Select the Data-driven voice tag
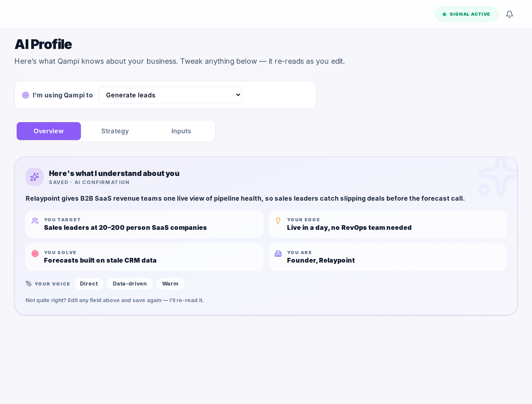The image size is (532, 404). [130, 284]
